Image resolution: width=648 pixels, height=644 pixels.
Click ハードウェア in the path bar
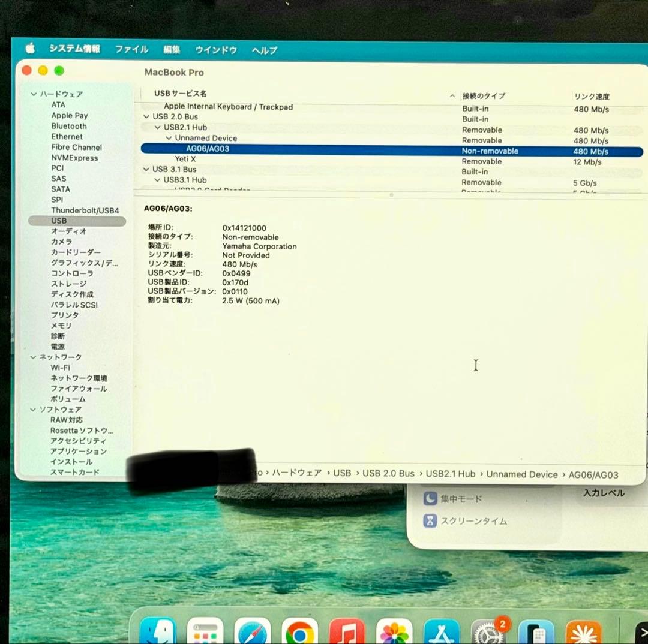point(297,473)
